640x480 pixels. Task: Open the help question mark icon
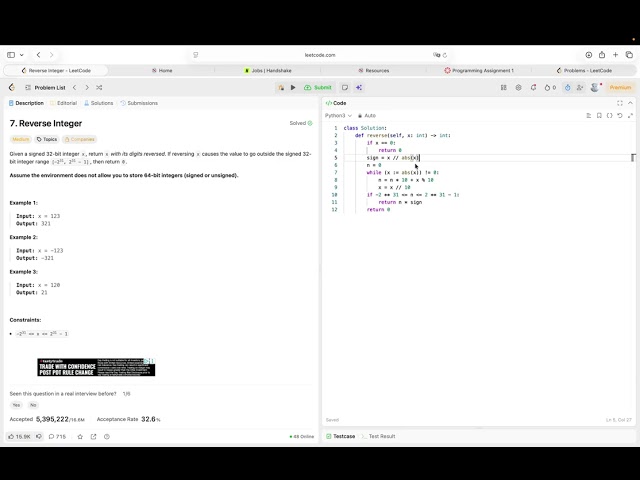(x=107, y=436)
